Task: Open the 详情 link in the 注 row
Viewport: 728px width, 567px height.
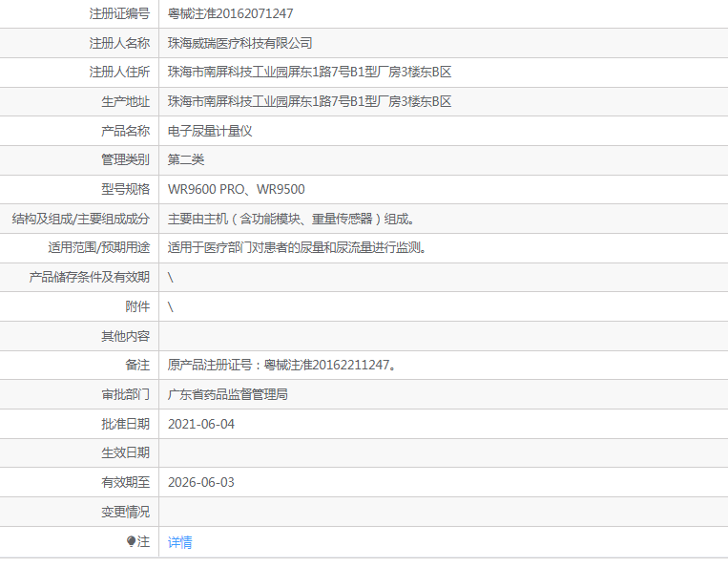Action: (x=179, y=542)
